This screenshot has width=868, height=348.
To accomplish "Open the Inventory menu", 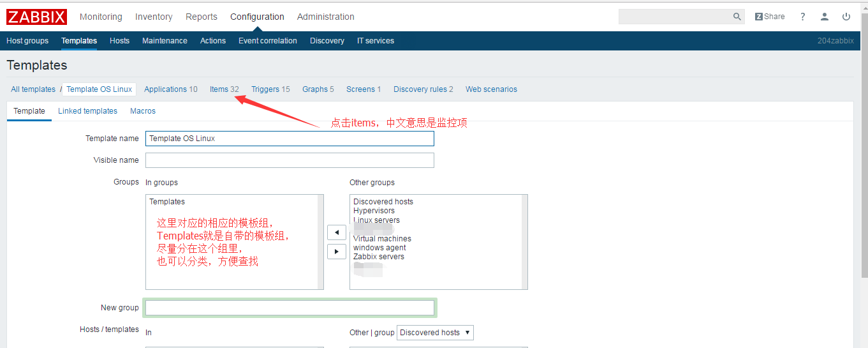I will [154, 17].
